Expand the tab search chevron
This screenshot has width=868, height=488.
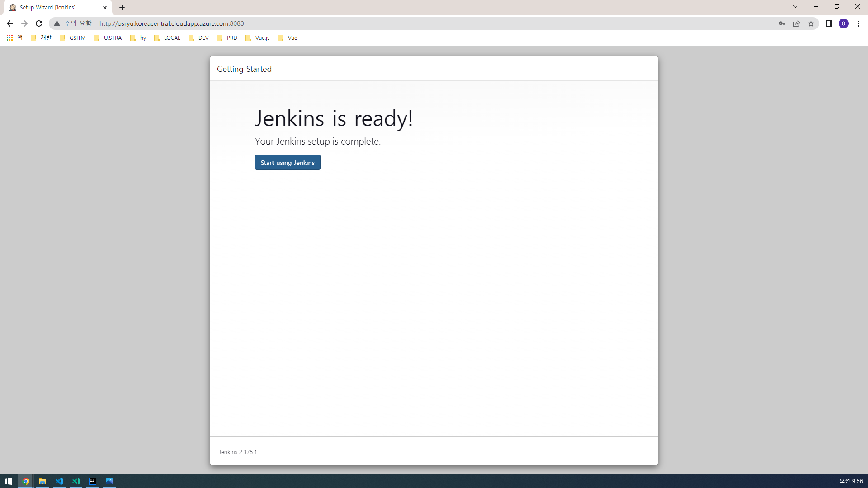[795, 7]
